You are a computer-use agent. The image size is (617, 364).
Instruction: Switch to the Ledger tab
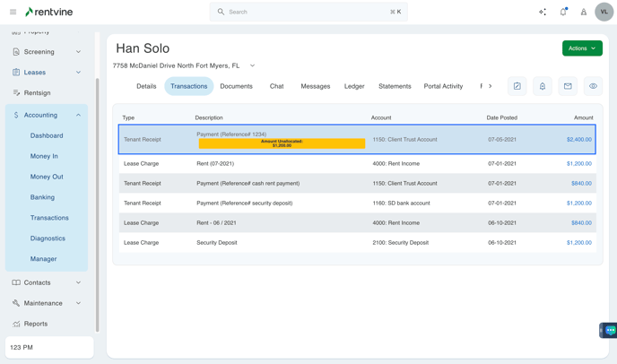coord(354,86)
